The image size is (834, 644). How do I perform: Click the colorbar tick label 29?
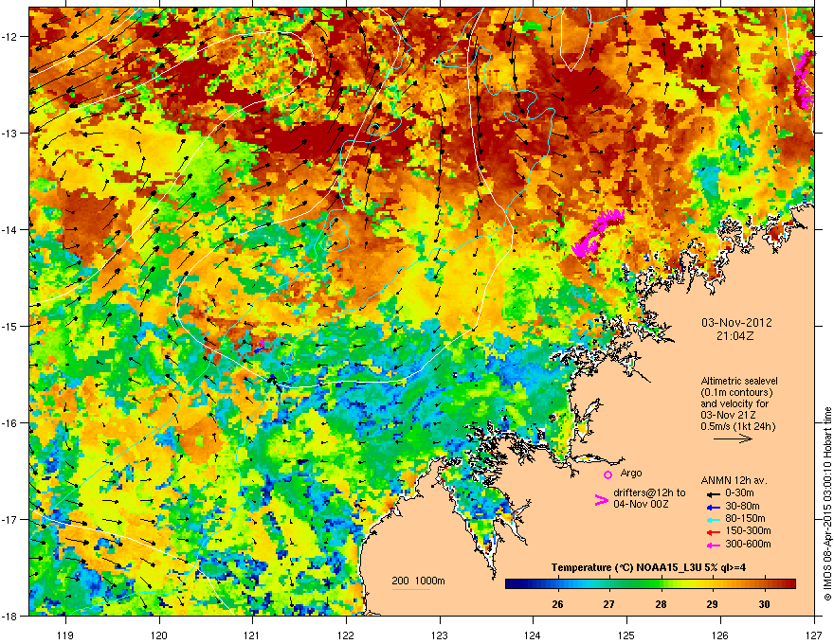coord(712,604)
